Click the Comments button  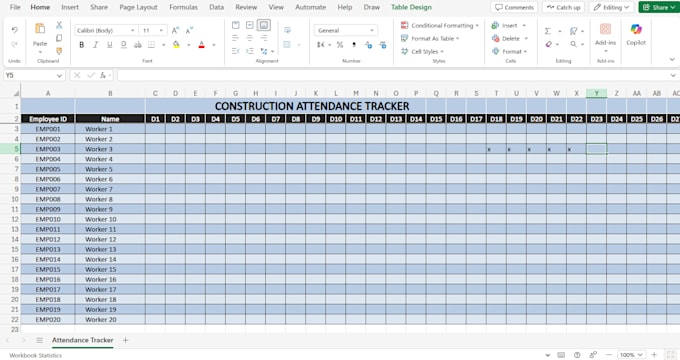[514, 7]
